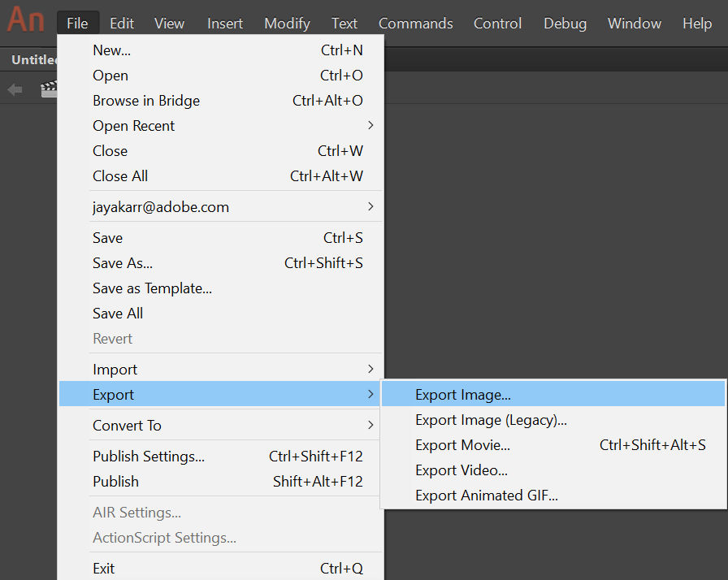The width and height of the screenshot is (728, 580).
Task: Open the Commands menu
Action: coord(415,24)
